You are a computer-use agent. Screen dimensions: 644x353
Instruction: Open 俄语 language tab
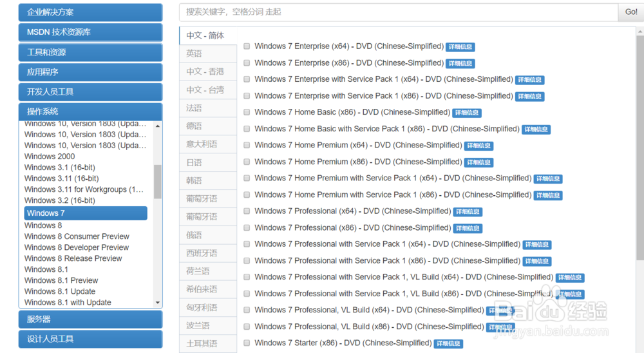click(208, 235)
